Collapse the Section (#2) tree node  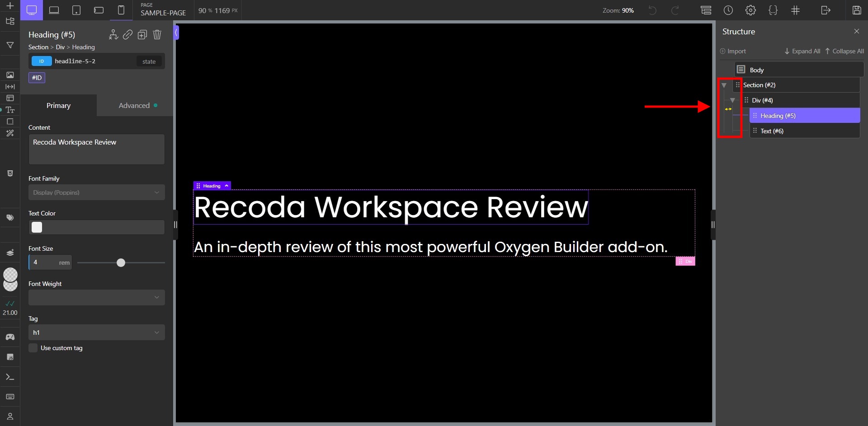(x=724, y=85)
